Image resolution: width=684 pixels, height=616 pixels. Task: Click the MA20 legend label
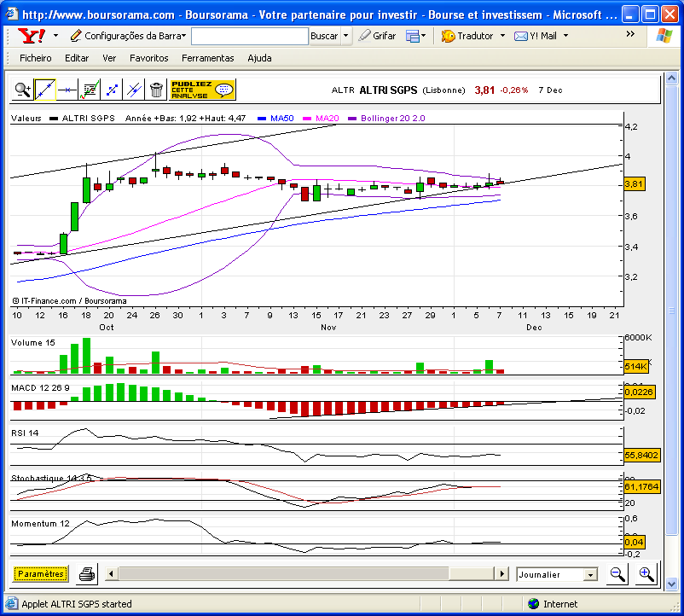click(x=328, y=119)
